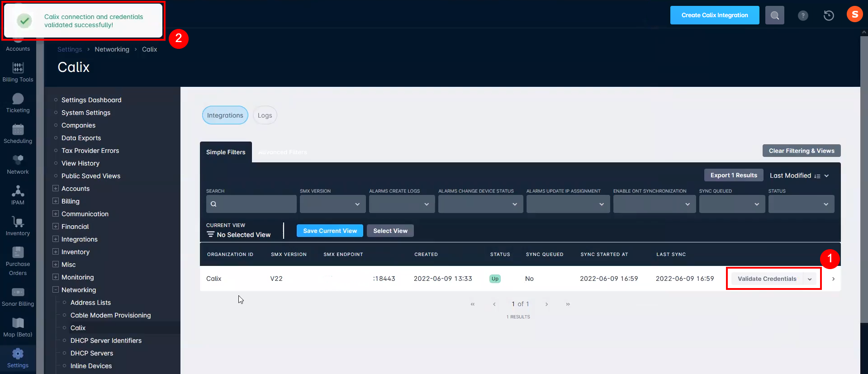
Task: Expand the Communication settings tree node
Action: point(56,213)
